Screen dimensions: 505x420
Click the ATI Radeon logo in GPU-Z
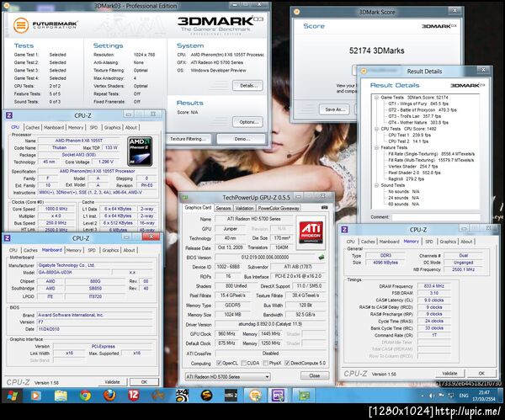[311, 232]
